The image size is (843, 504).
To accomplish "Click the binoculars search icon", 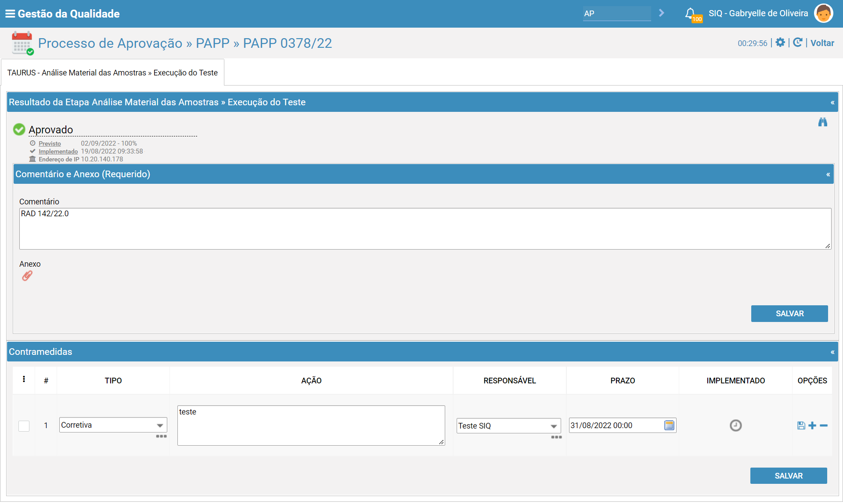I will click(822, 122).
